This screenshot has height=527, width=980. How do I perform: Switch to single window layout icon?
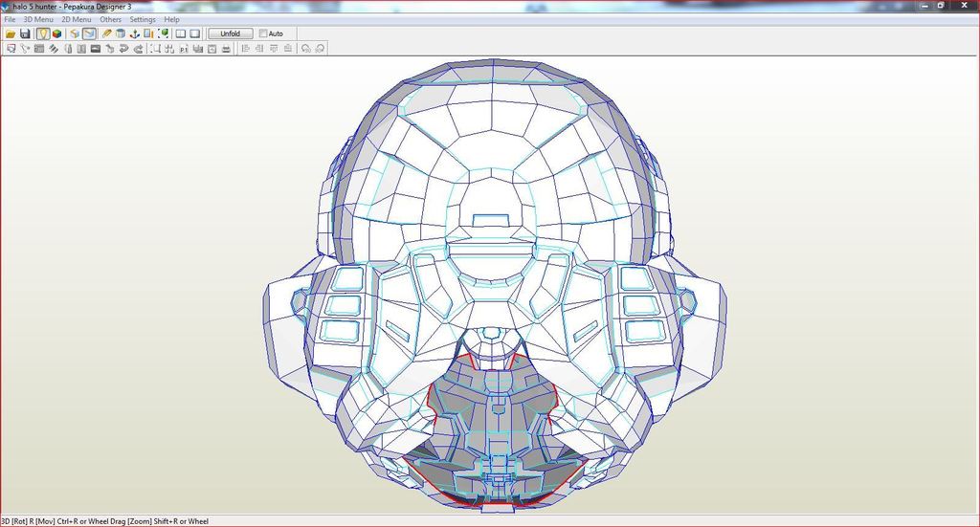click(195, 33)
